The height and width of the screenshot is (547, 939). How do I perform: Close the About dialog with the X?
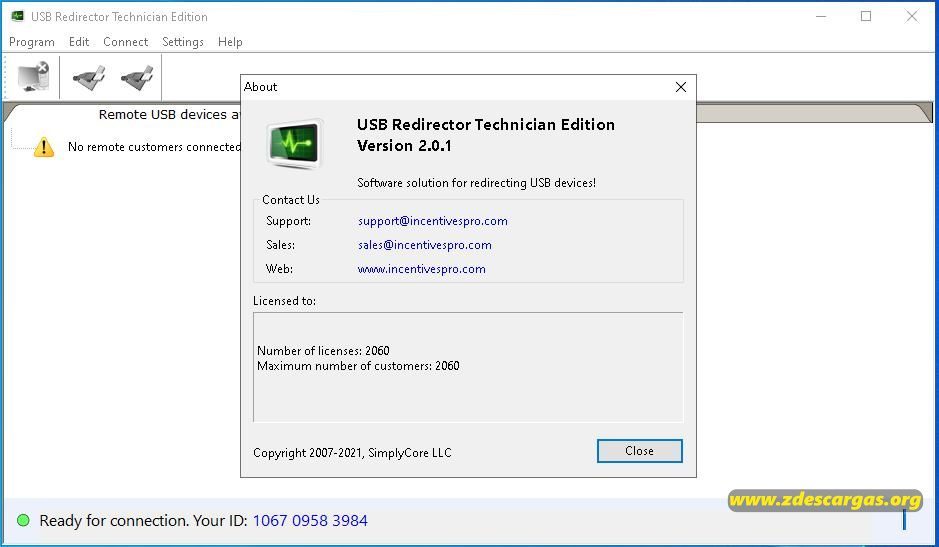pyautogui.click(x=681, y=87)
